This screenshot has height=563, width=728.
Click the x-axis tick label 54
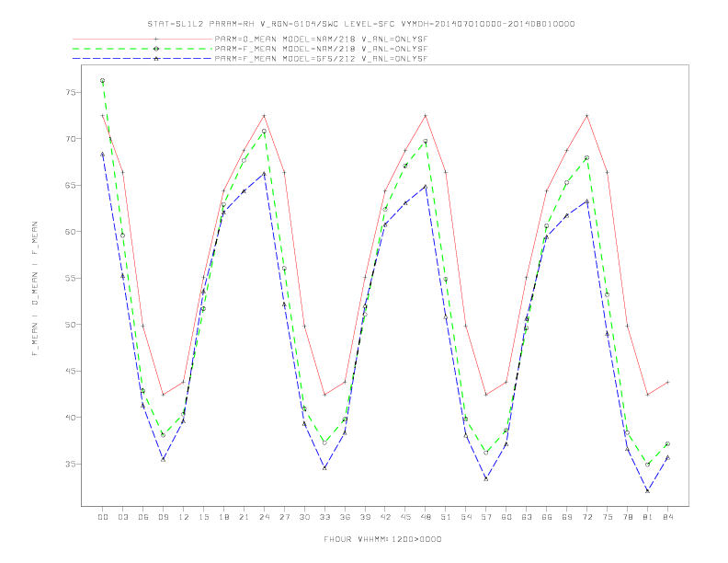tap(466, 517)
